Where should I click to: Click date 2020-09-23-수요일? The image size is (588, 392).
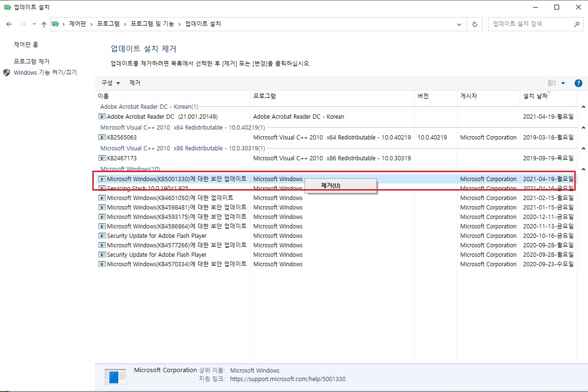pyautogui.click(x=548, y=264)
